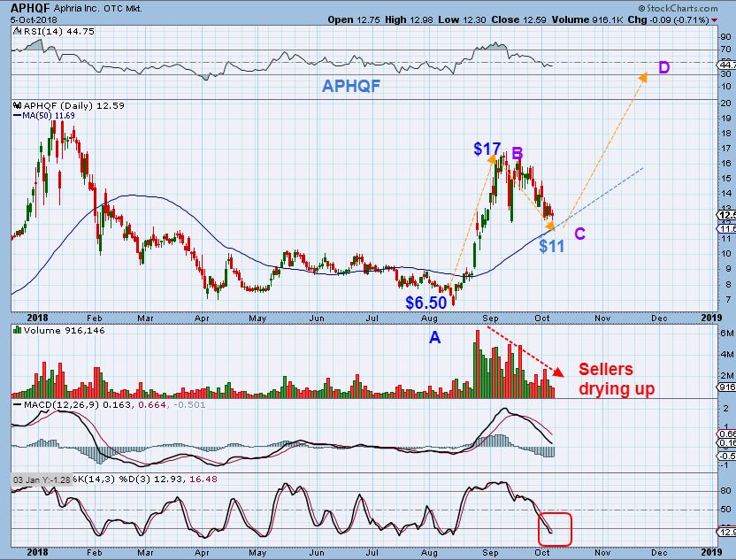
Task: Click the MACD histogram value -0.501
Action: (x=189, y=404)
